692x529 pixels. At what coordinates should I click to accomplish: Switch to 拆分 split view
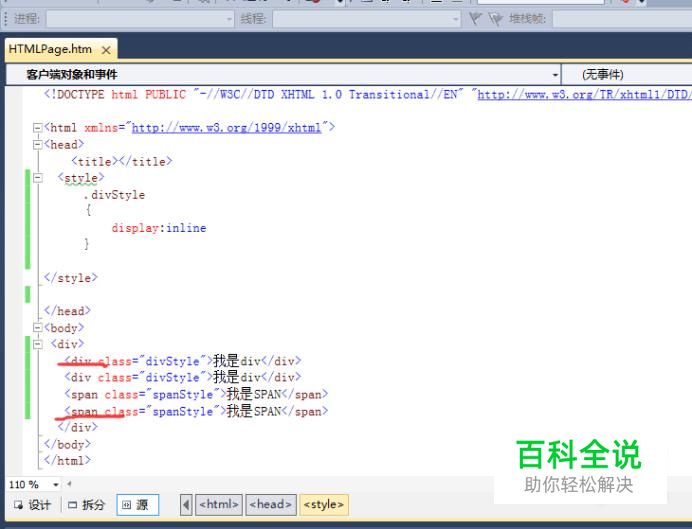[x=87, y=505]
